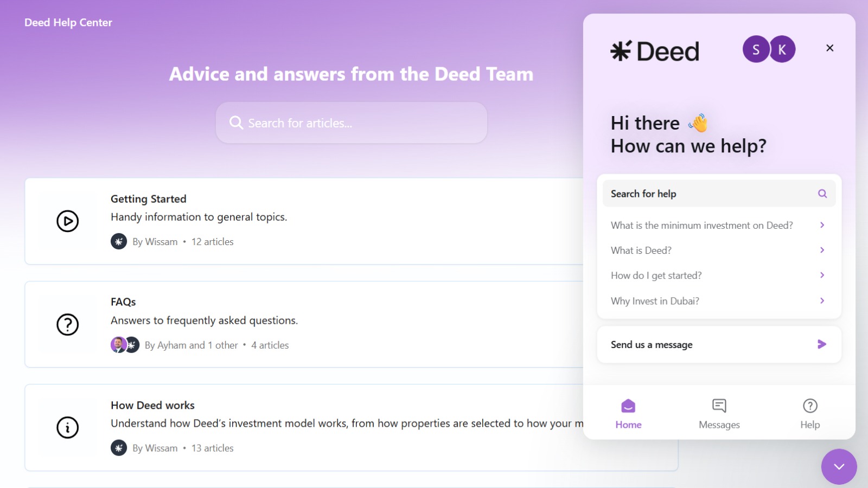Screen dimensions: 868x488
Task: Focus the Search for articles field
Action: 352,123
